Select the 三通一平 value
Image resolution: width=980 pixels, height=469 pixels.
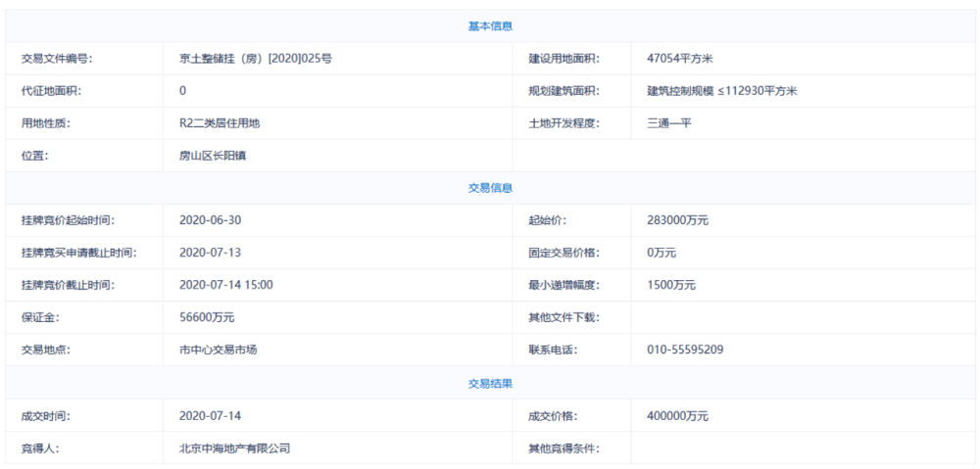669,123
